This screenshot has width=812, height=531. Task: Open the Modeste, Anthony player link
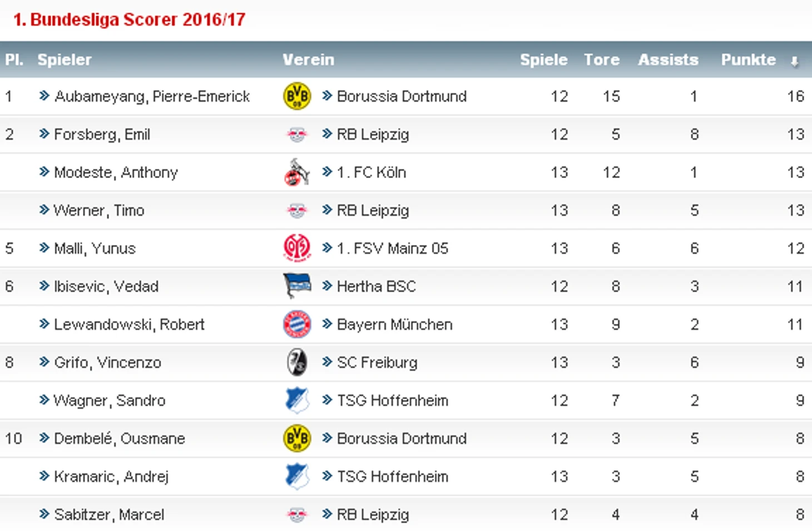point(116,172)
